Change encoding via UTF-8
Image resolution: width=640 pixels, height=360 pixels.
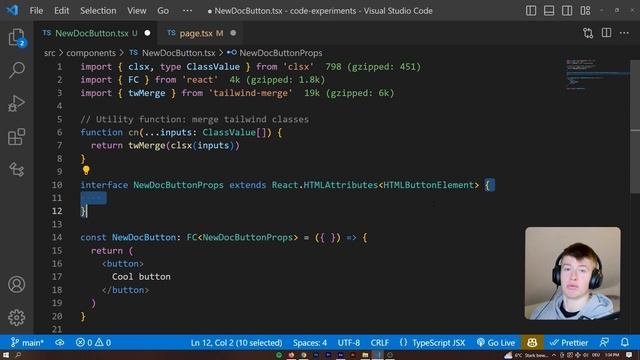(x=349, y=342)
